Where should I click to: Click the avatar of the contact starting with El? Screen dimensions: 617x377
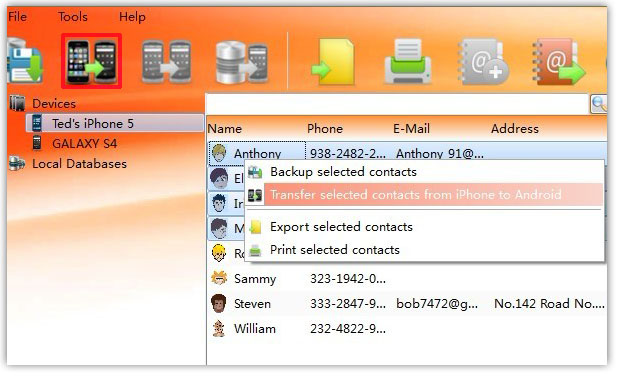click(219, 178)
